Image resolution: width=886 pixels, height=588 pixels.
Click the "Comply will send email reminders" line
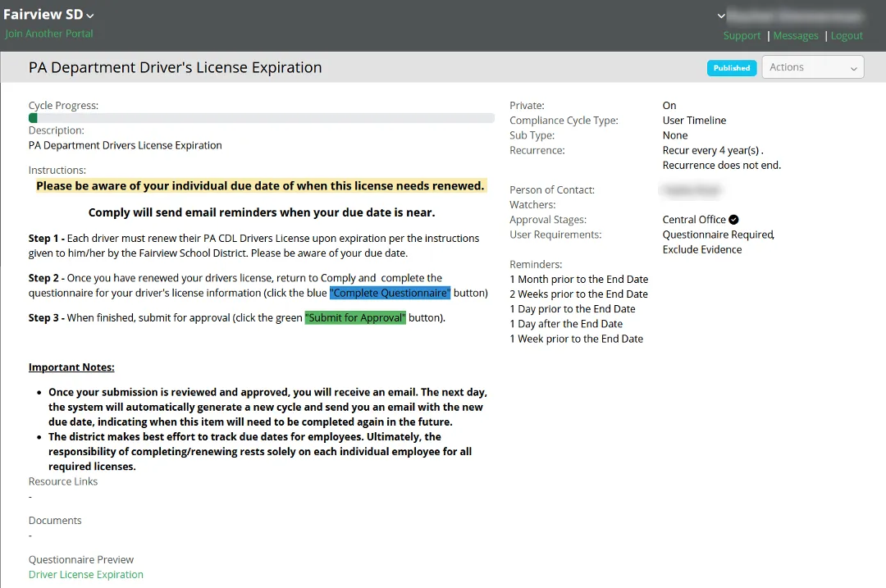click(x=262, y=213)
